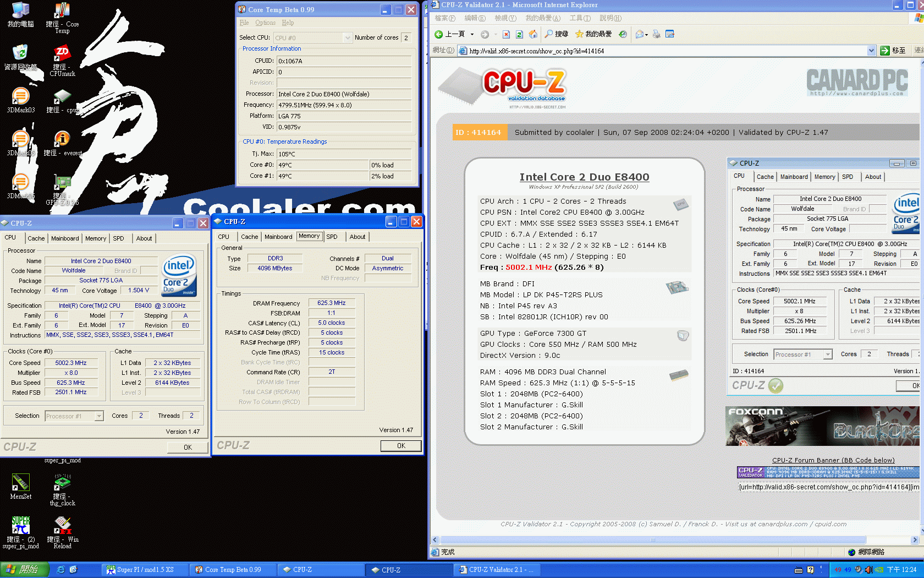The height and width of the screenshot is (578, 924).
Task: Open the MemSet desktop icon
Action: click(x=20, y=487)
